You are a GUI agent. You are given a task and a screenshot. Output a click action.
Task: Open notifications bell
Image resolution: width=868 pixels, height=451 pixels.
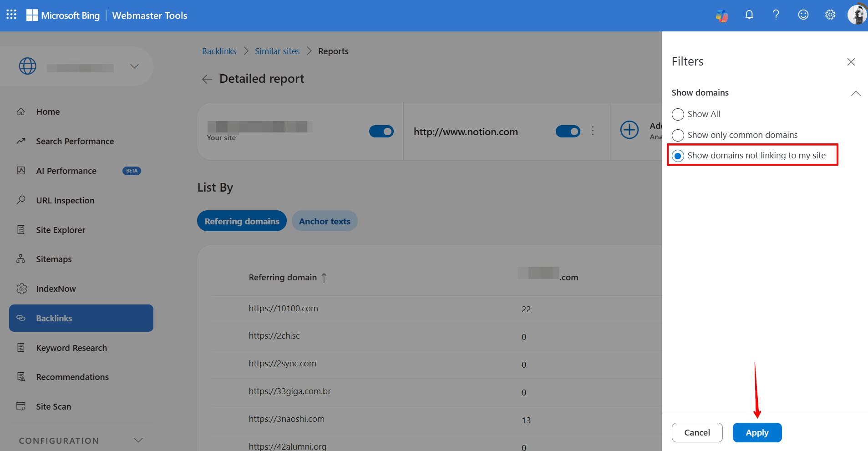point(749,15)
